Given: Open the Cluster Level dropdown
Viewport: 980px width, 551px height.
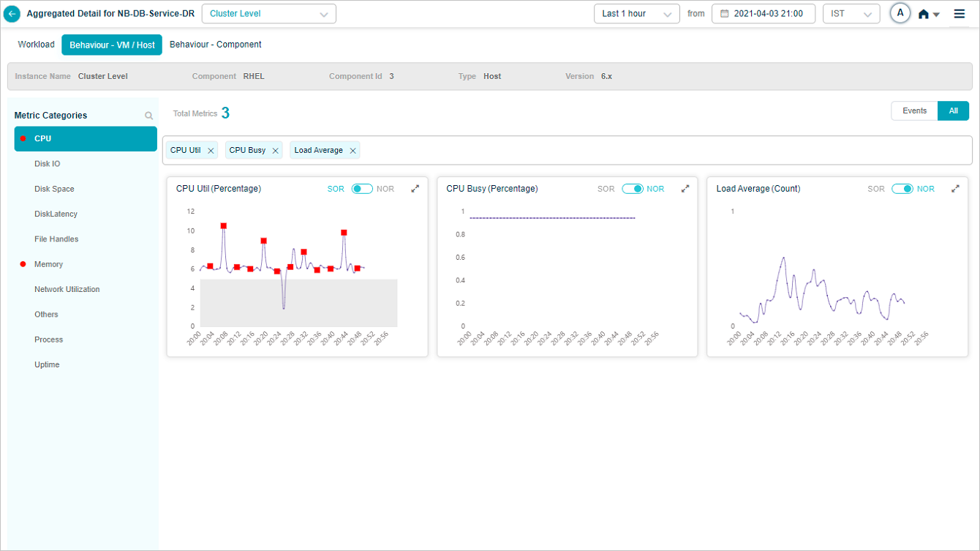Looking at the screenshot, I should (268, 14).
